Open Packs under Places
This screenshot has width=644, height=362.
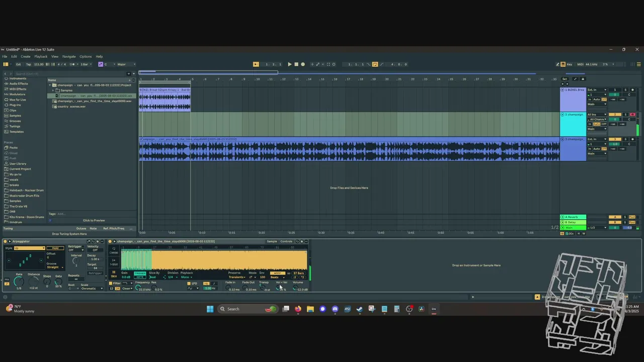(x=14, y=148)
